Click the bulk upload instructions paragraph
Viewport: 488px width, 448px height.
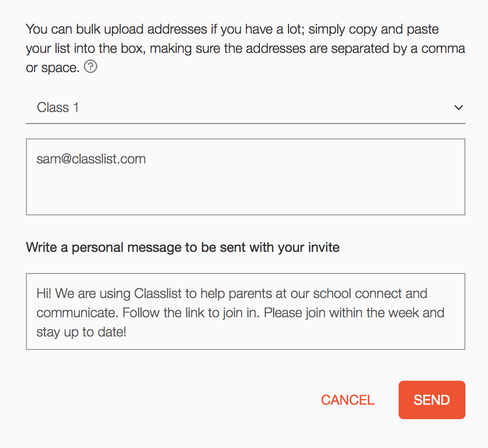245,48
